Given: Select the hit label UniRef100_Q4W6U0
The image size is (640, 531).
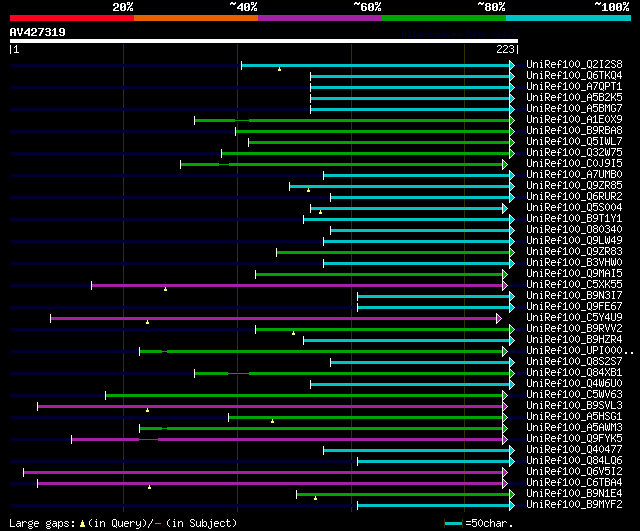Looking at the screenshot, I should pyautogui.click(x=574, y=384).
